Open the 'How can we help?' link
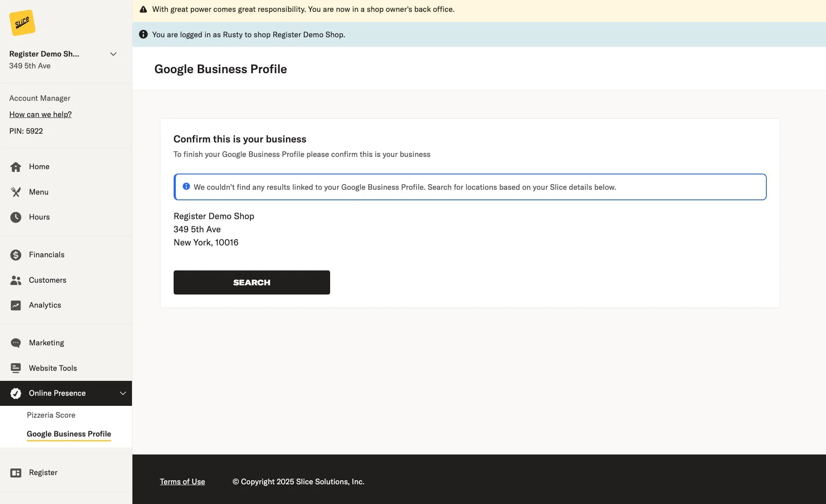826x504 pixels. coord(40,114)
